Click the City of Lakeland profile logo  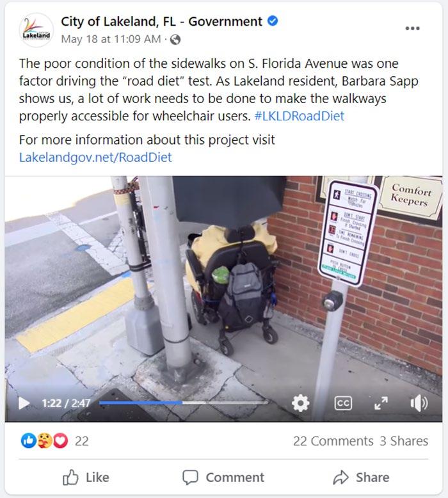36,30
